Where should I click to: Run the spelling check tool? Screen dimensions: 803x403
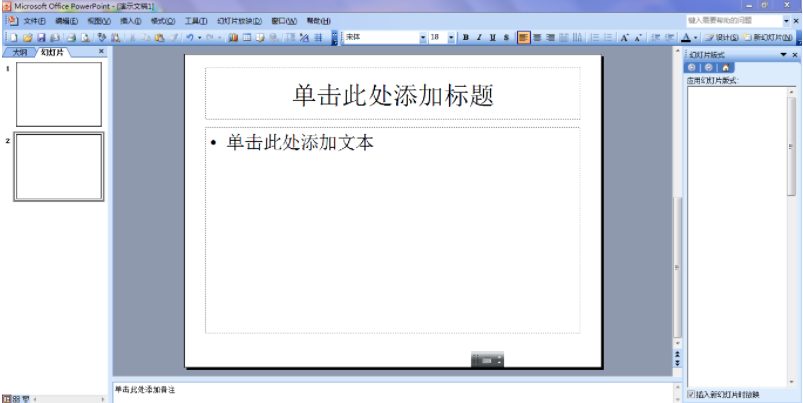[x=101, y=37]
